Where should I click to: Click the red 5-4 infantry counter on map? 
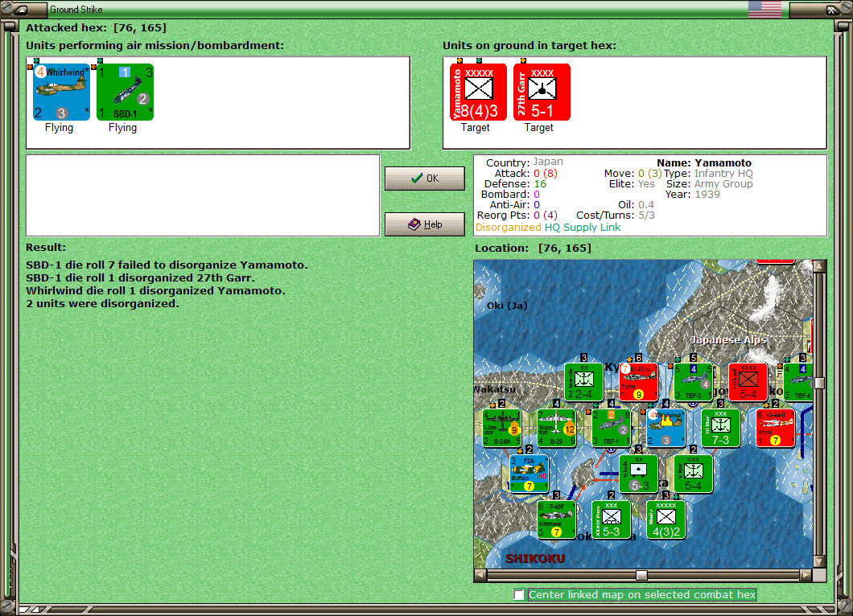click(x=748, y=382)
